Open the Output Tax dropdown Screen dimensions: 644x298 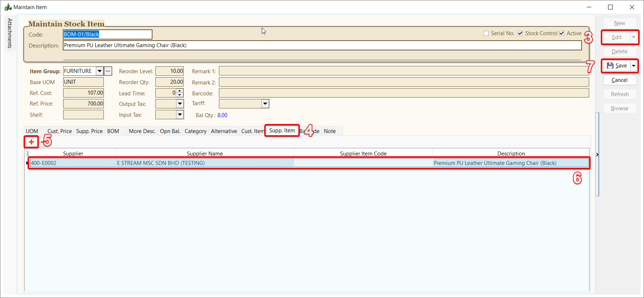tap(180, 104)
